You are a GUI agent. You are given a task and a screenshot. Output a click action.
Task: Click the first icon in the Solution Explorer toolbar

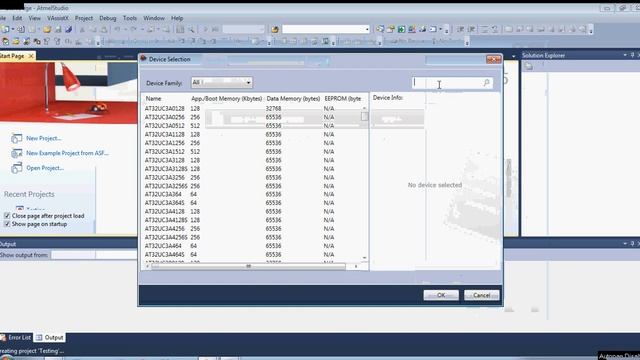tap(529, 66)
